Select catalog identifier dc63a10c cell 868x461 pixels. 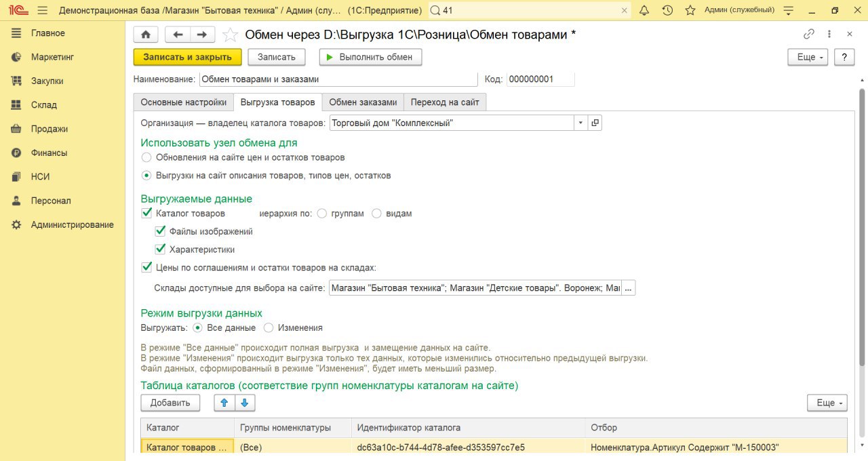pyautogui.click(x=468, y=447)
